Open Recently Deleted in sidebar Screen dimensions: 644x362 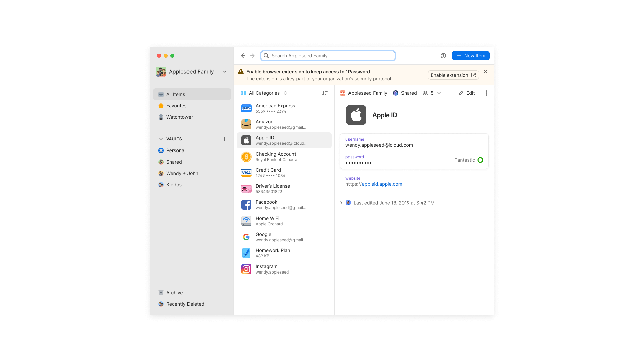(192, 304)
